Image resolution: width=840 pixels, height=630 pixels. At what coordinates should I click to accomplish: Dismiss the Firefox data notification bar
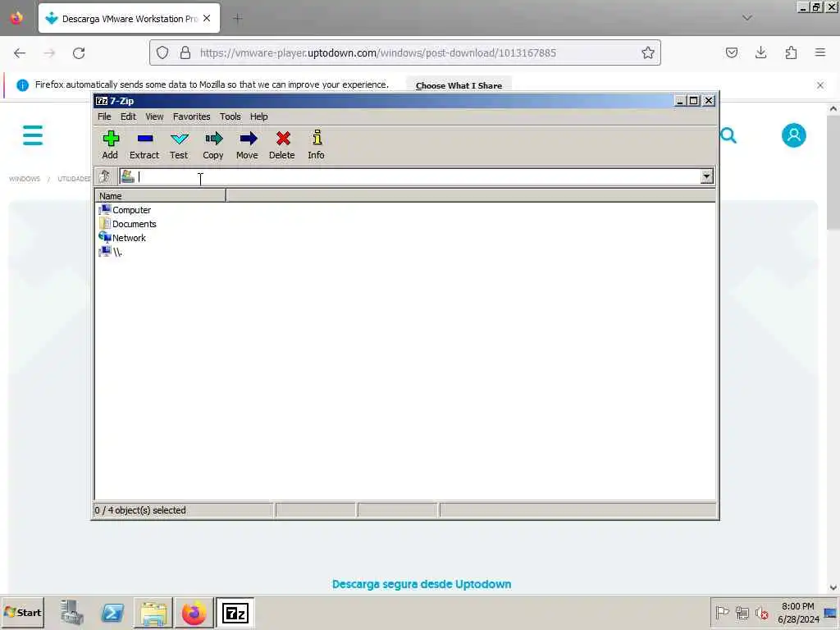[819, 85]
